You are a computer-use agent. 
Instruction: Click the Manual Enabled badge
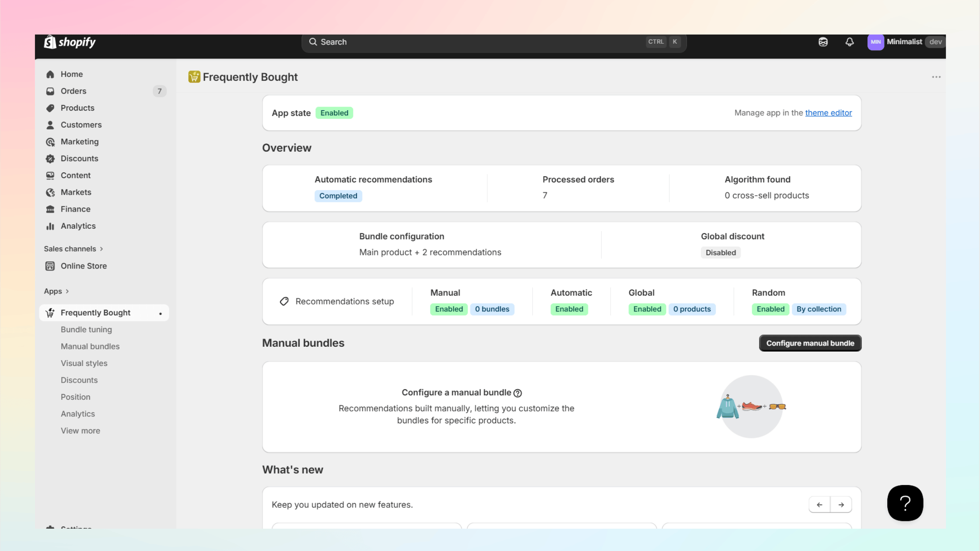click(449, 309)
